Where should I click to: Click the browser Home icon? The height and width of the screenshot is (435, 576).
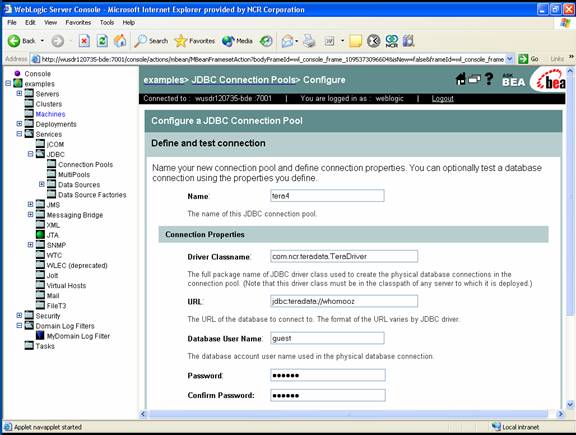tap(120, 41)
